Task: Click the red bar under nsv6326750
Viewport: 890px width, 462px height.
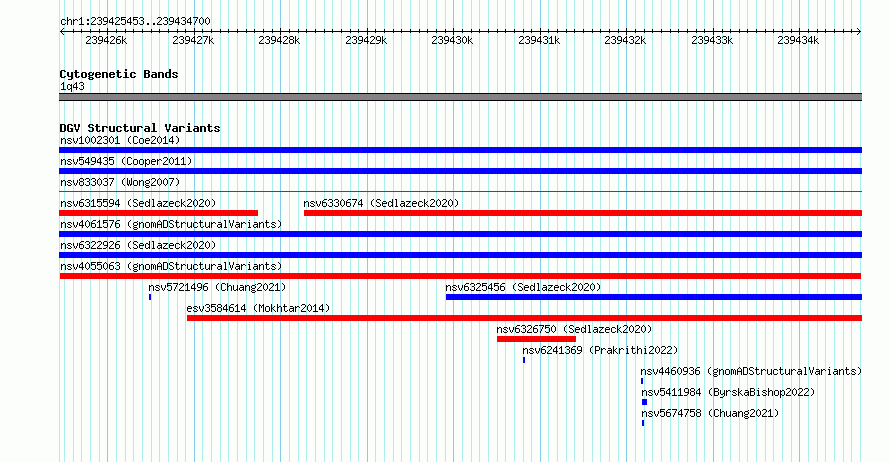Action: (x=536, y=339)
